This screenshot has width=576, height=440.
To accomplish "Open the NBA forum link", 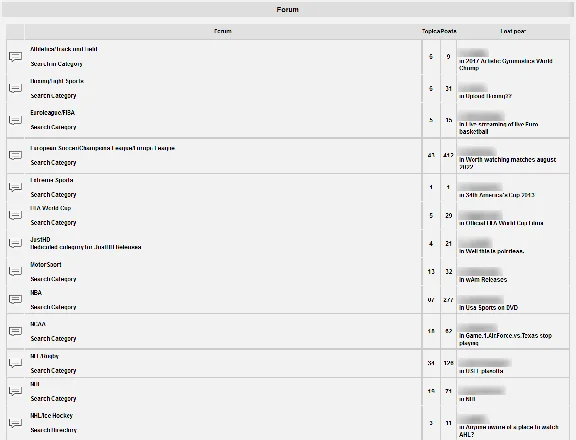I will click(x=36, y=293).
